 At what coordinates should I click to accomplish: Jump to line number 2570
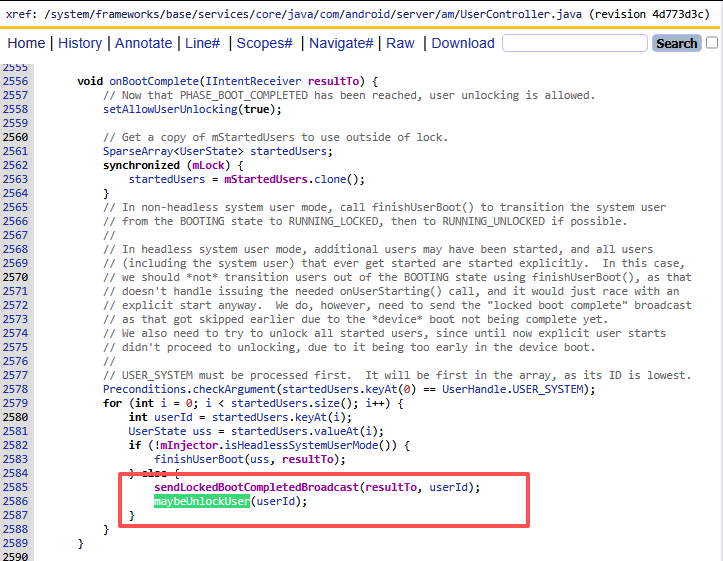[x=15, y=278]
